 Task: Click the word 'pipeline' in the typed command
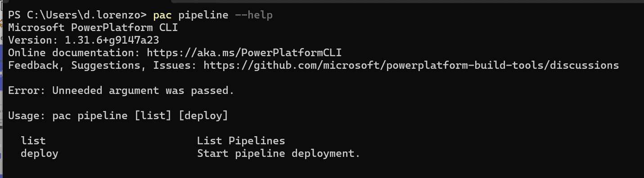point(203,15)
